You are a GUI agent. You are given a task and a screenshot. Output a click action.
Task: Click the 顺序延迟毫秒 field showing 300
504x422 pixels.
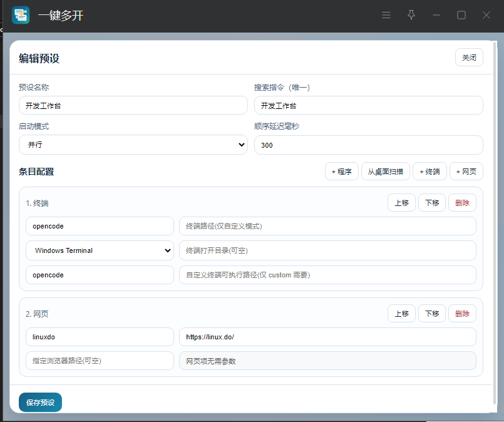coord(368,145)
